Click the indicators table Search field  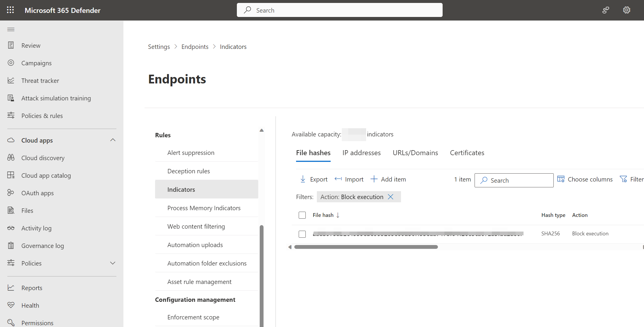(514, 180)
